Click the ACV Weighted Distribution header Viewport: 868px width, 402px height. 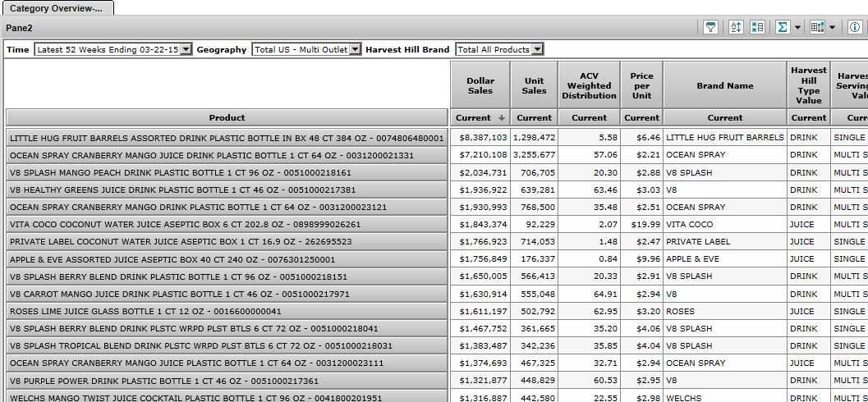(589, 85)
